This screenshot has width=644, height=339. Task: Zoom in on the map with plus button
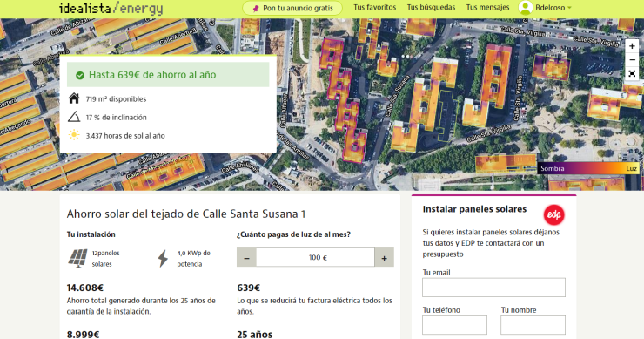pyautogui.click(x=632, y=46)
